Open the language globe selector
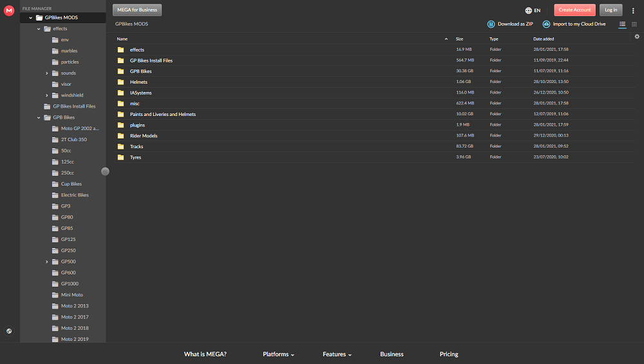Image resolution: width=644 pixels, height=364 pixels. click(533, 10)
